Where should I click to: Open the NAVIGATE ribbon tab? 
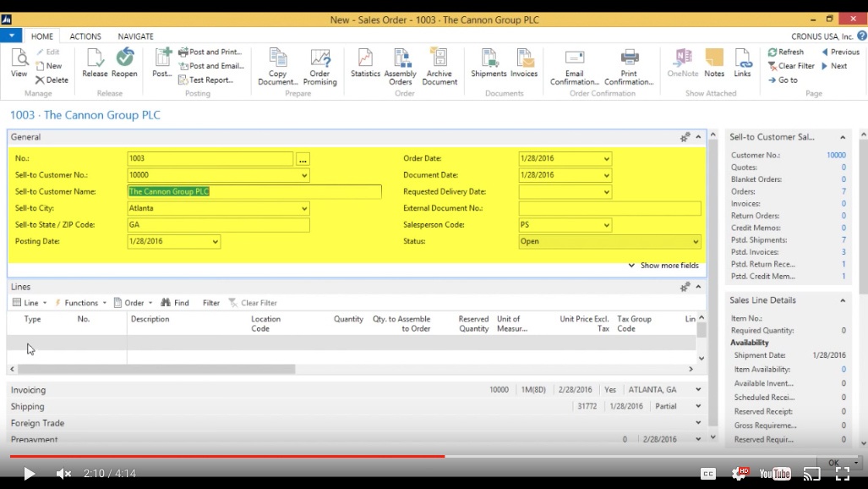point(135,36)
